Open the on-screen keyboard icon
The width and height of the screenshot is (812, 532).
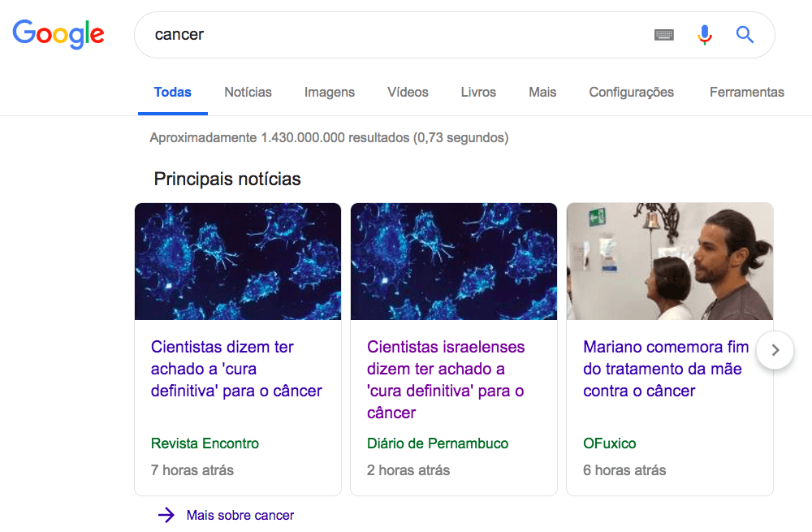tap(664, 35)
